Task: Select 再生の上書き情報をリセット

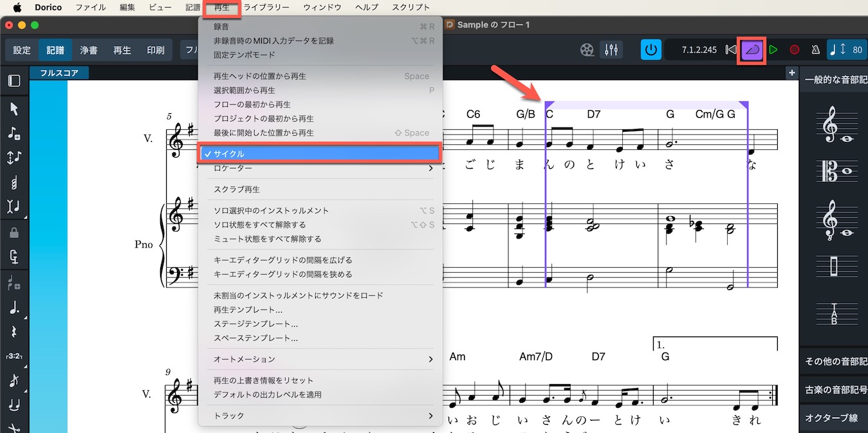Action: click(320, 380)
